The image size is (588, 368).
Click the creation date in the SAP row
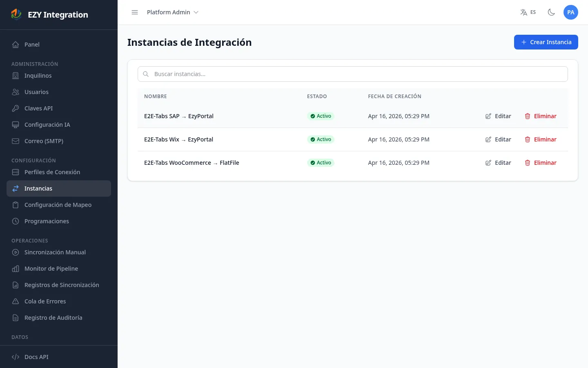point(399,116)
